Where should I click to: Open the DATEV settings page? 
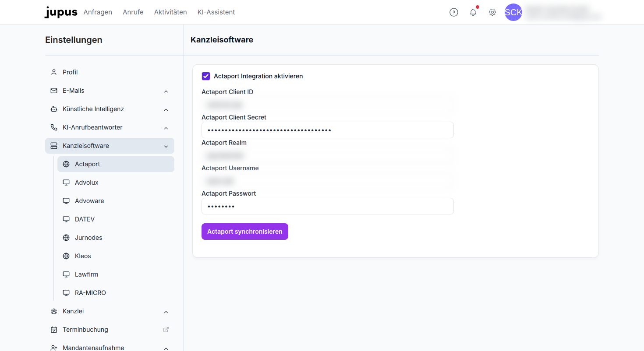[116, 219]
